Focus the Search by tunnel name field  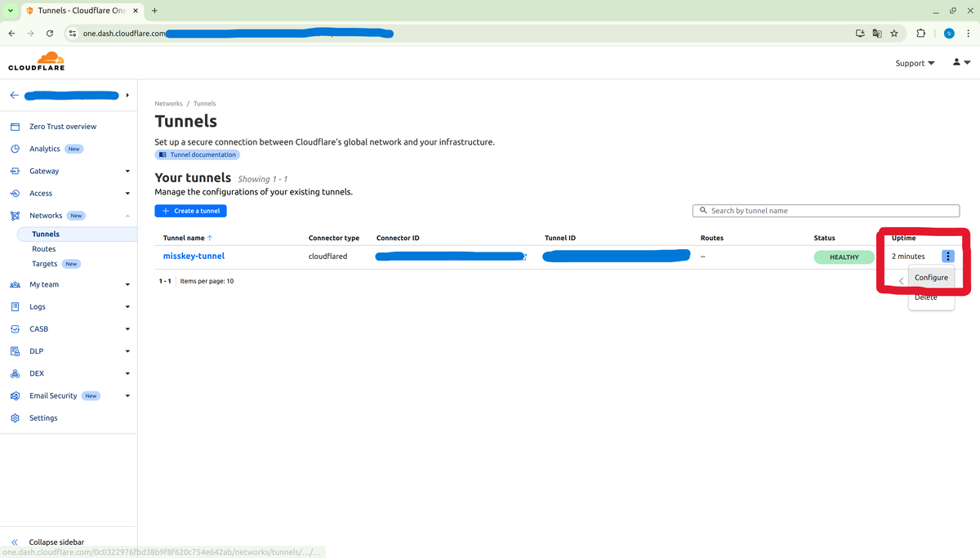(826, 211)
